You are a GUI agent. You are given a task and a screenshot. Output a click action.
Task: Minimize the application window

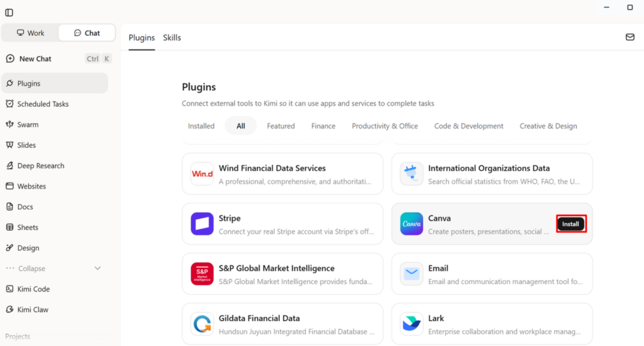[x=607, y=8]
